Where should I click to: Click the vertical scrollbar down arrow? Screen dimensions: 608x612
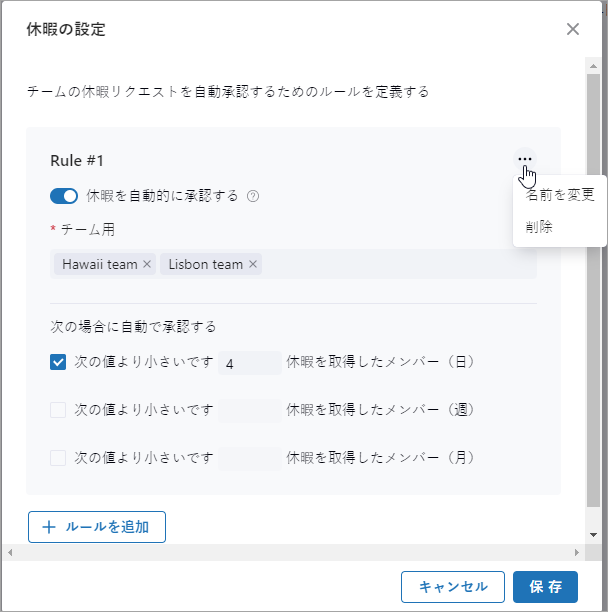point(593,534)
